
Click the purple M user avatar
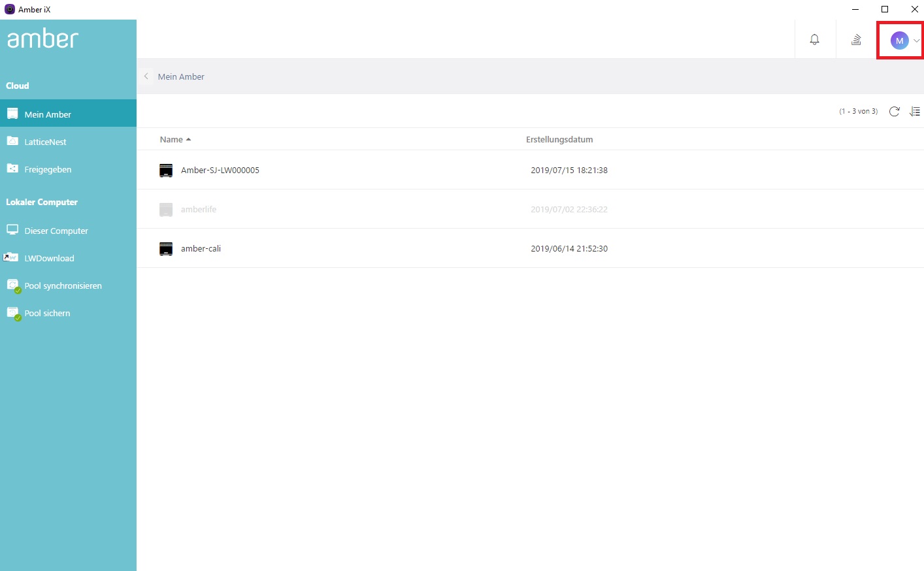coord(899,41)
